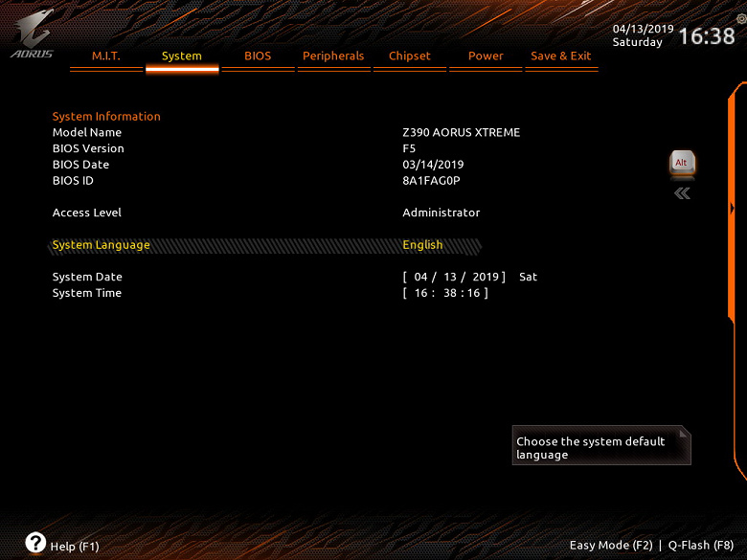Image resolution: width=747 pixels, height=560 pixels.
Task: Open the M.I.T. tab
Action: click(106, 56)
